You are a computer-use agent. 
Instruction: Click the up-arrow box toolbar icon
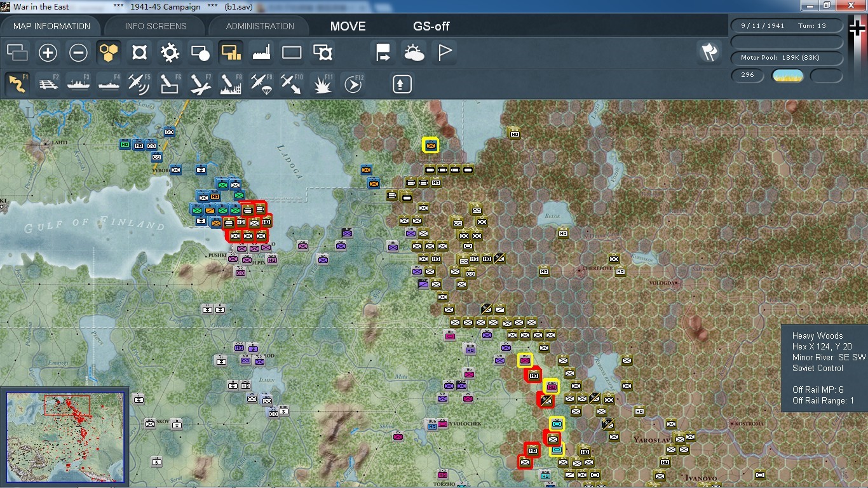(402, 84)
